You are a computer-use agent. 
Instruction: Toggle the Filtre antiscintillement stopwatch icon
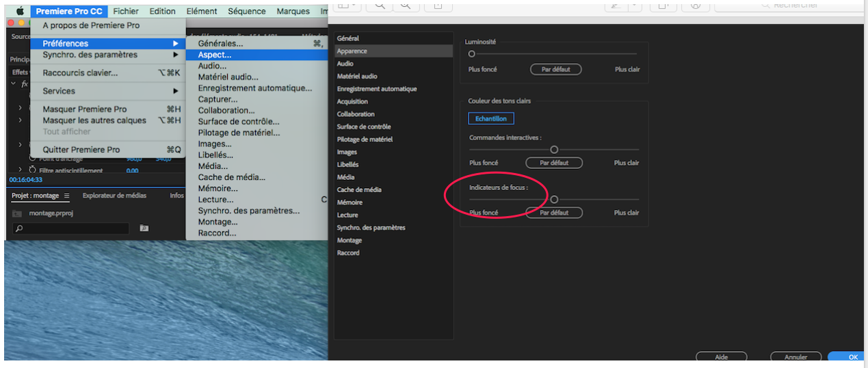32,170
